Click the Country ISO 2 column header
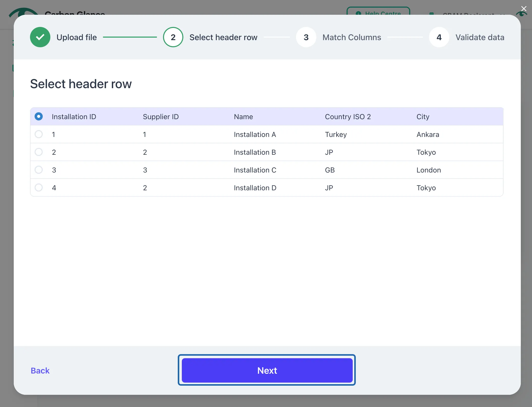The image size is (532, 407). pyautogui.click(x=348, y=117)
